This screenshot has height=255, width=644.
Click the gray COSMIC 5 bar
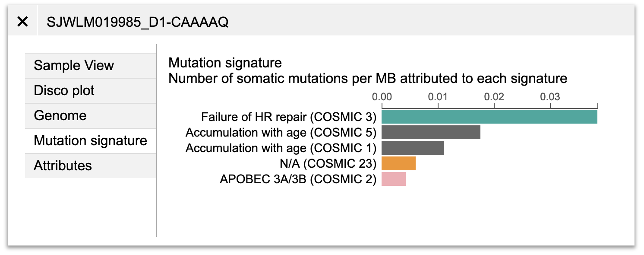431,132
